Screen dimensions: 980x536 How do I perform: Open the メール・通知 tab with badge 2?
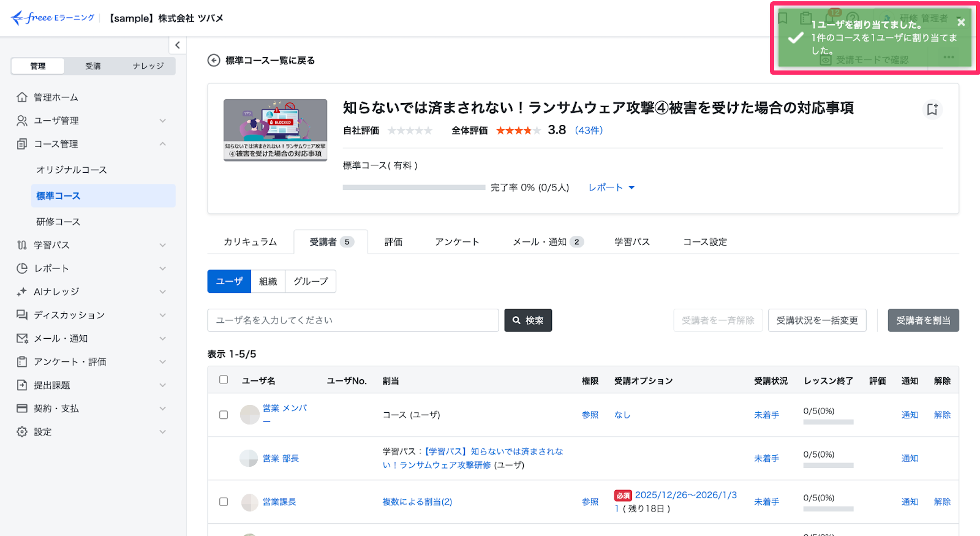(x=548, y=242)
